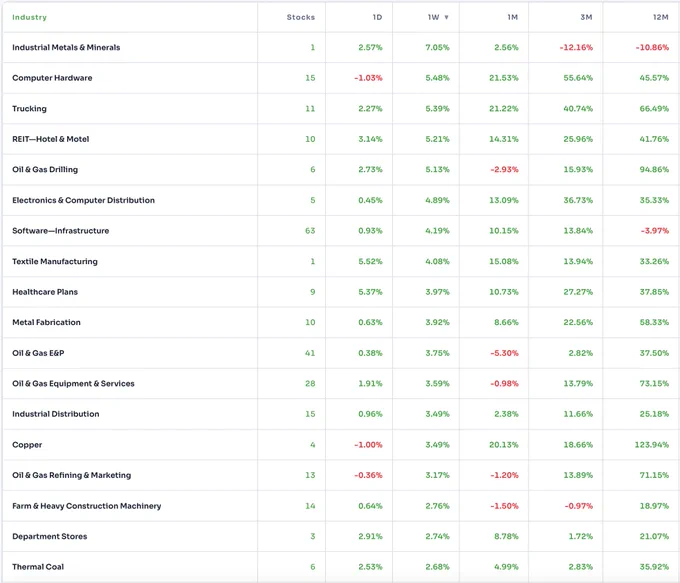Sort table by Industry column header
Viewport: 680px width, 583px height.
(x=29, y=17)
